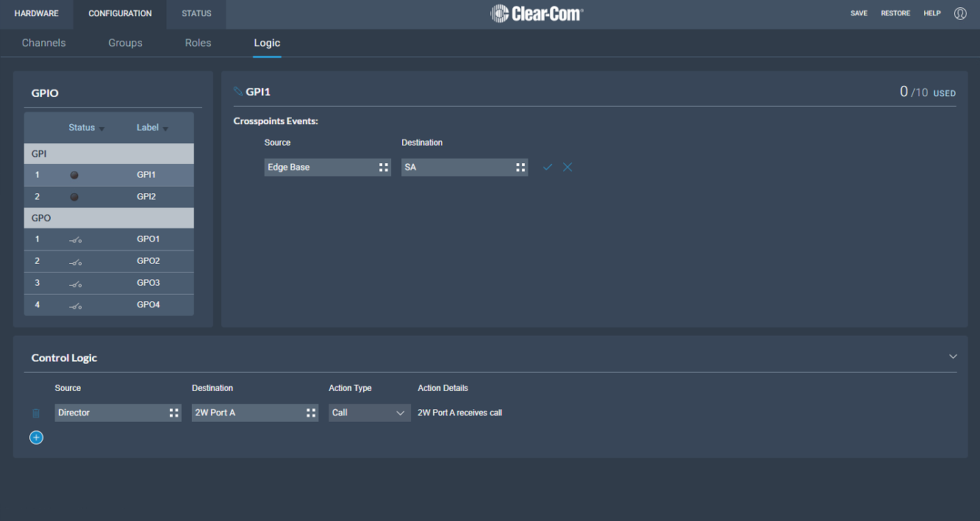Open HELP from the top bar
Viewport: 980px width, 521px height.
931,12
